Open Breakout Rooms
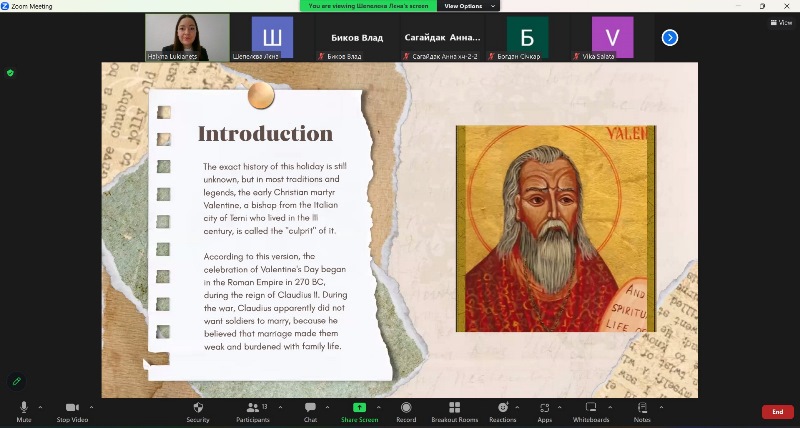This screenshot has height=428, width=800. (455, 412)
